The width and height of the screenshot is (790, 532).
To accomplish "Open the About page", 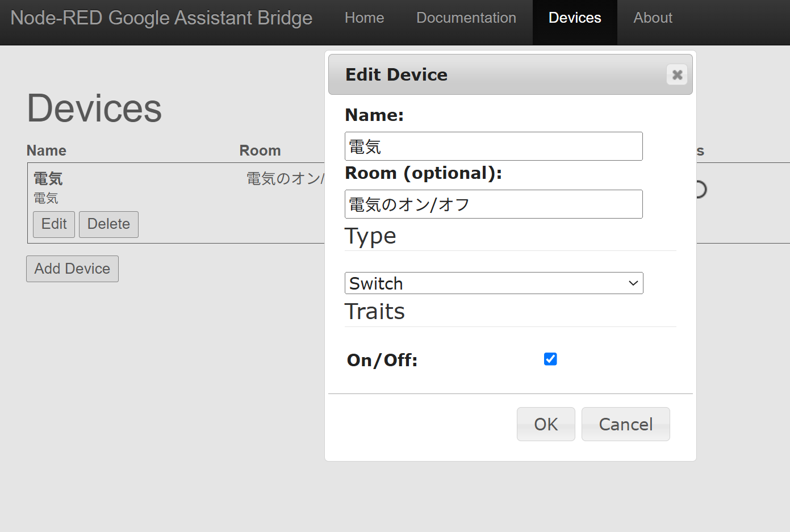I will click(x=652, y=18).
